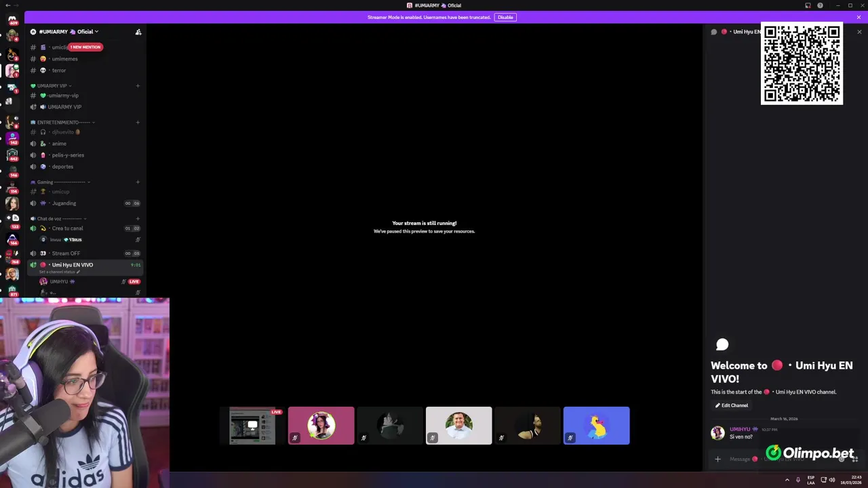Open the Discord inbox icon in the title bar
The image size is (868, 488).
pos(808,5)
